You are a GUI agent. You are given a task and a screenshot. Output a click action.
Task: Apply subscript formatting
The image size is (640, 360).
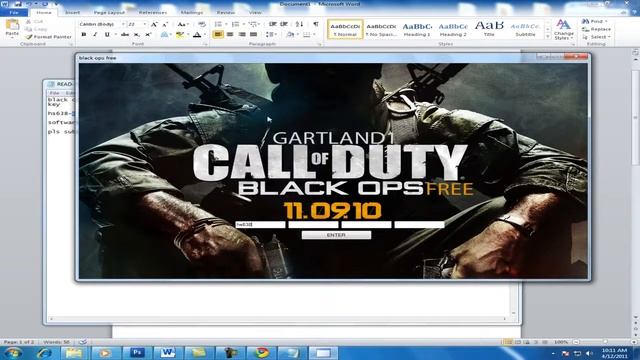point(137,35)
